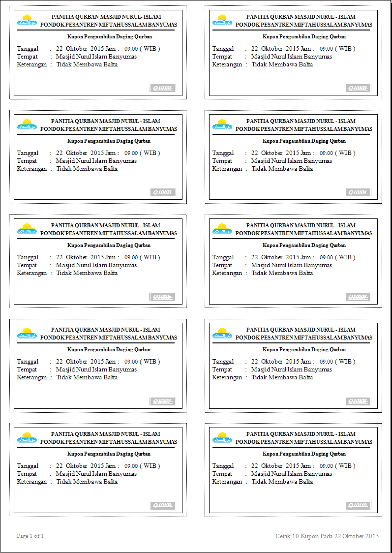The width and height of the screenshot is (392, 553).
Task: Click '22 Oktober 2015' date on coupon Q10110
Action: coord(275,466)
